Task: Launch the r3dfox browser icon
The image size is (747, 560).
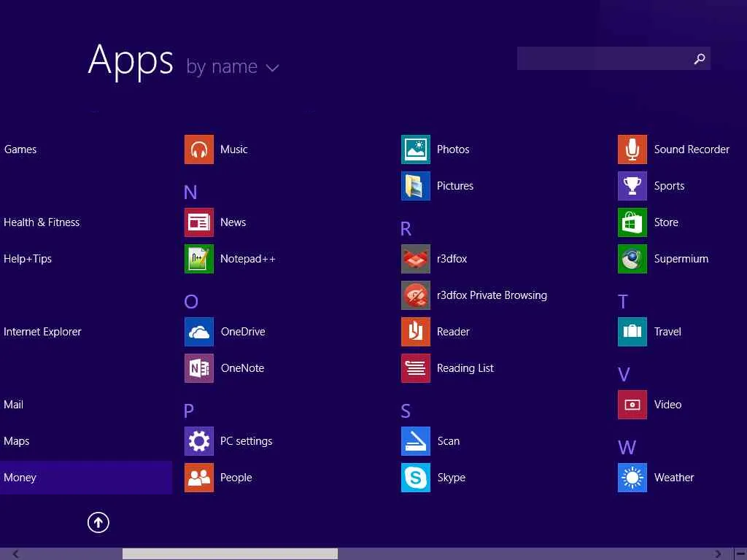Action: click(x=415, y=259)
